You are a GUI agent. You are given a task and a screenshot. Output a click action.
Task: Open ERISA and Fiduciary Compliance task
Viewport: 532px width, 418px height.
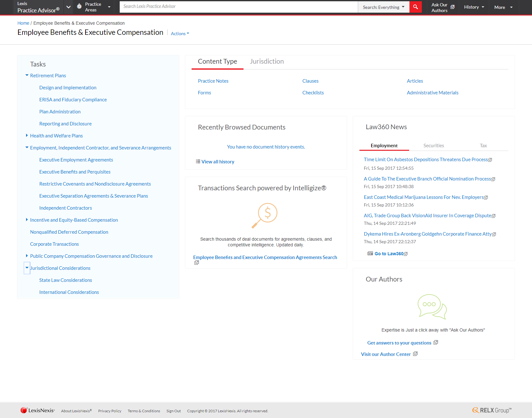(73, 100)
